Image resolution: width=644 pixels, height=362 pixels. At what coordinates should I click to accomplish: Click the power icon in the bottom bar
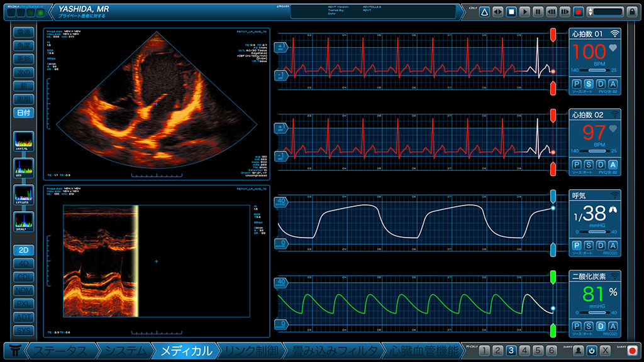[591, 351]
